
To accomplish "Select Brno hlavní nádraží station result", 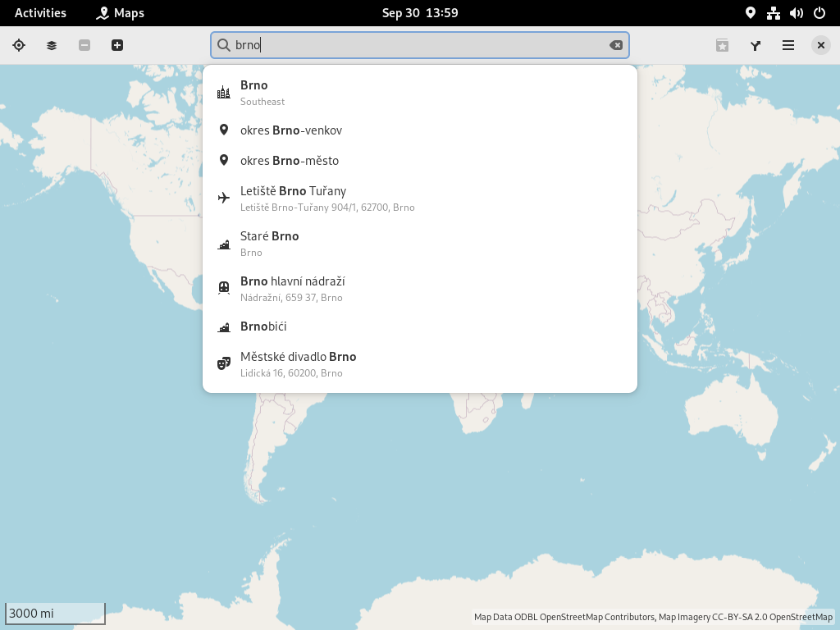I will pyautogui.click(x=420, y=289).
